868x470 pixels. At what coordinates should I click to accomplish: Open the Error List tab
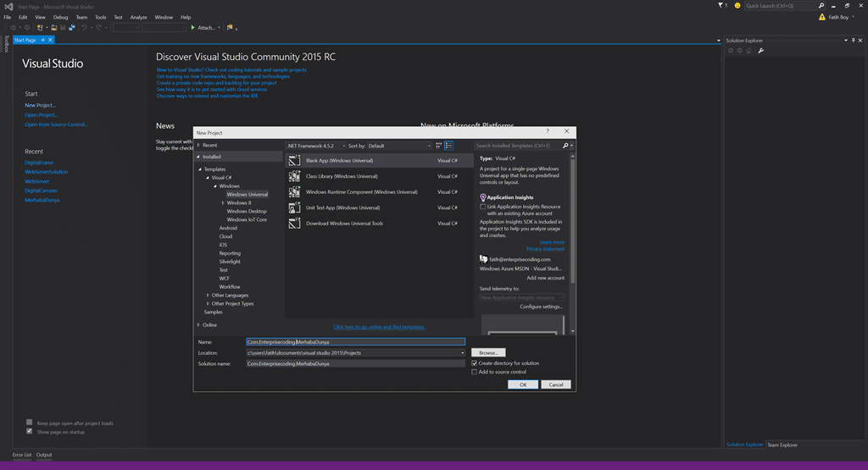[22, 455]
